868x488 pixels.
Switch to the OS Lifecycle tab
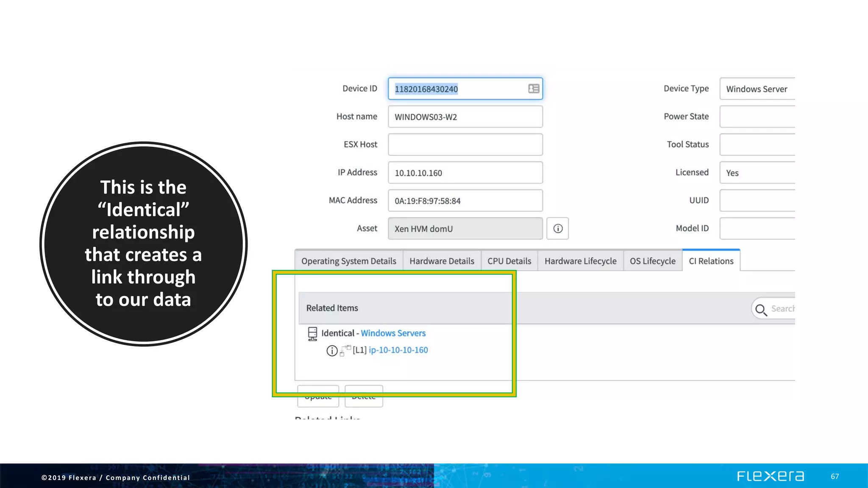point(652,261)
